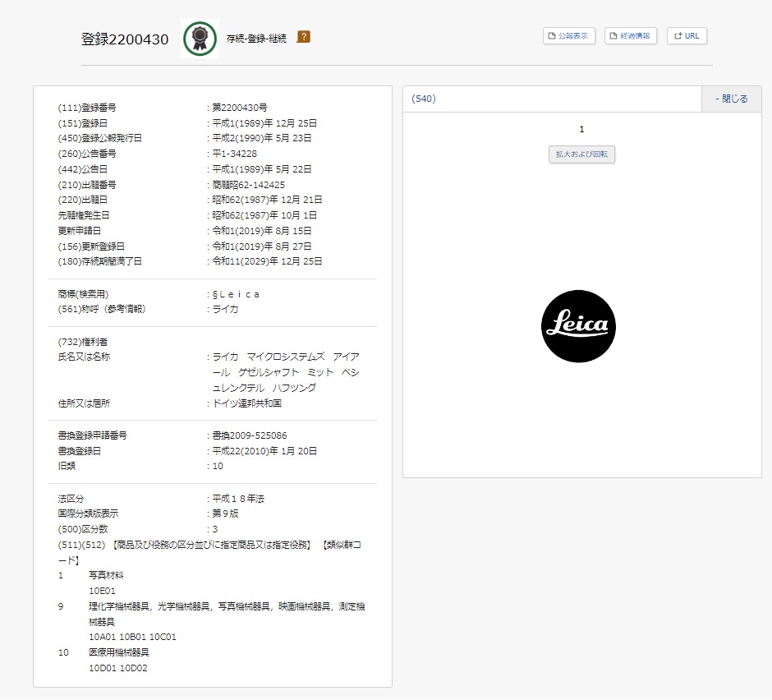This screenshot has width=772, height=700.
Task: Click the application number 商願昭62-142425
Action: pos(249,185)
